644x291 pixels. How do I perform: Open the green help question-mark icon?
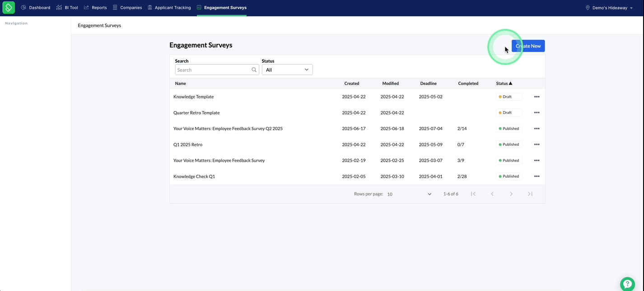click(x=627, y=284)
